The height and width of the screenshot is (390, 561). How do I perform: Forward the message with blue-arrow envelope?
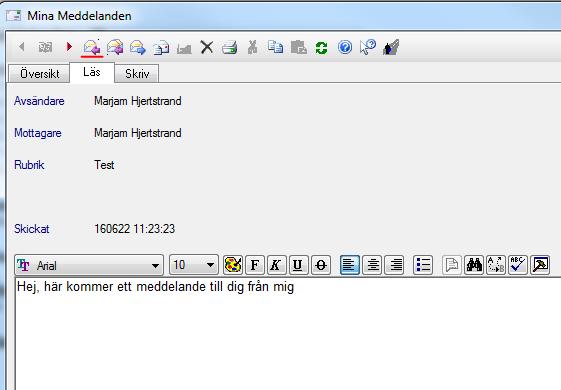pos(138,47)
